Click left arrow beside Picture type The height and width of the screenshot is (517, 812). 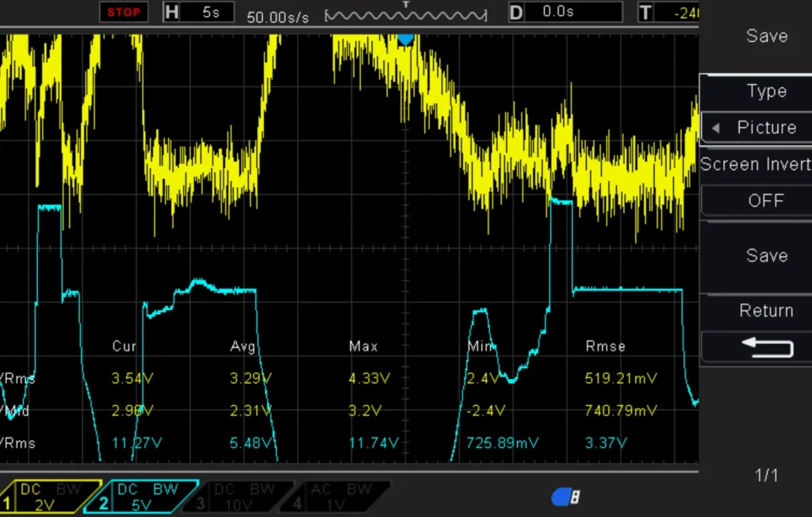(x=716, y=128)
